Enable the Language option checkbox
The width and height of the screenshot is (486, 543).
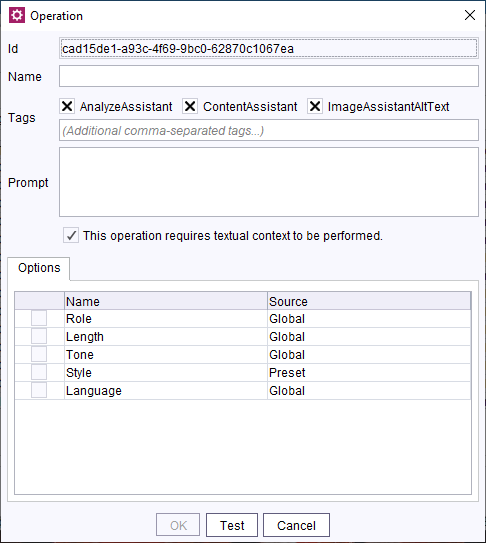click(x=39, y=390)
